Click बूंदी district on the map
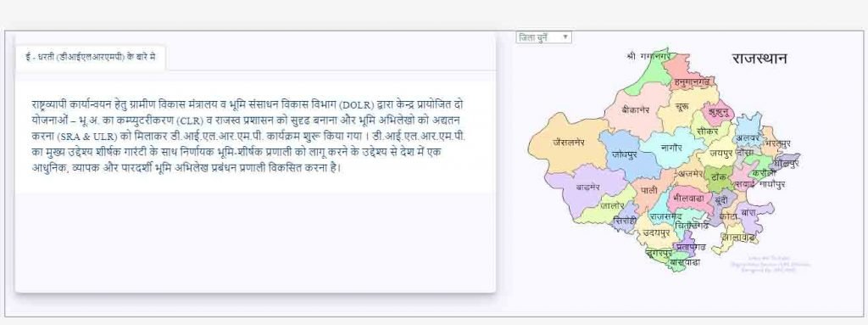 tap(721, 200)
